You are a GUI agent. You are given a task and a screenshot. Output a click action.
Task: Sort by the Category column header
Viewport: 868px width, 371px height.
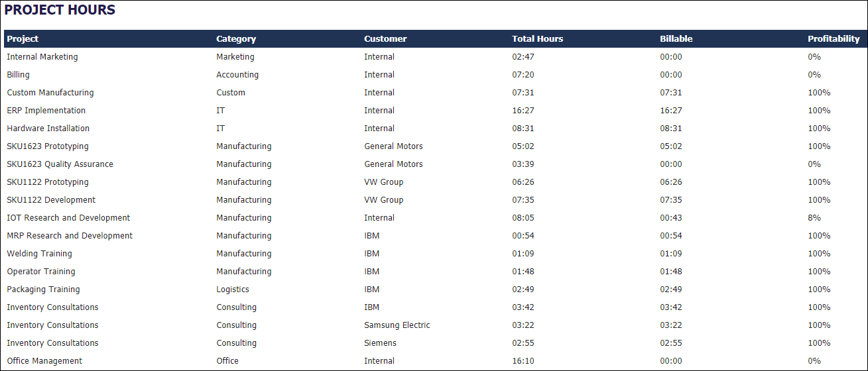(236, 39)
